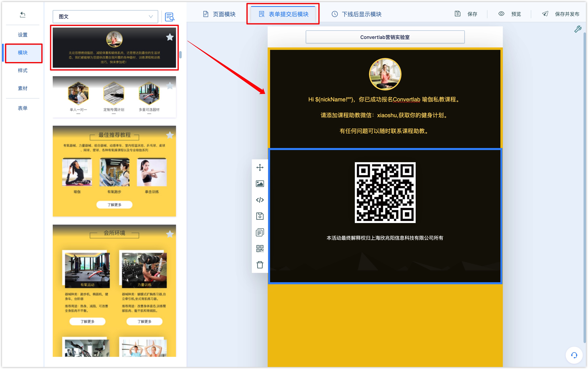The height and width of the screenshot is (369, 588).
Task: Open the code editor icon in block toolbar
Action: 260,200
